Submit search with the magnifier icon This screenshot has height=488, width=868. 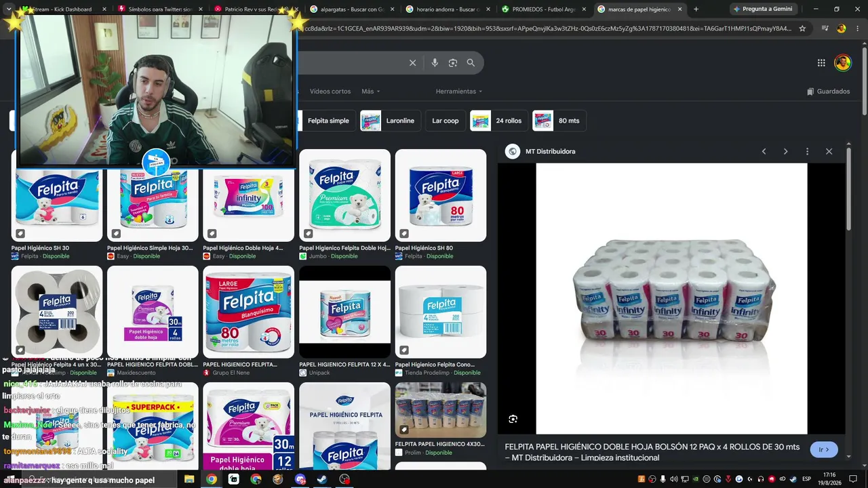(x=471, y=63)
